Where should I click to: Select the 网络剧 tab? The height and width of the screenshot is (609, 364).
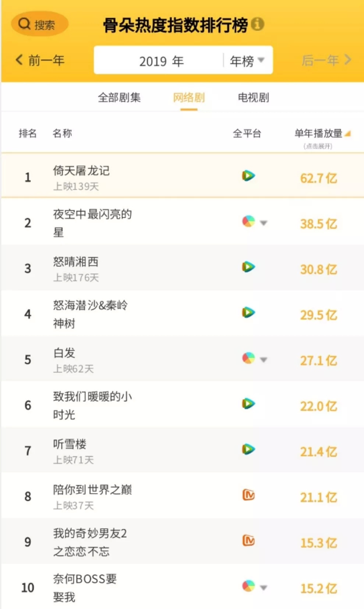[189, 98]
